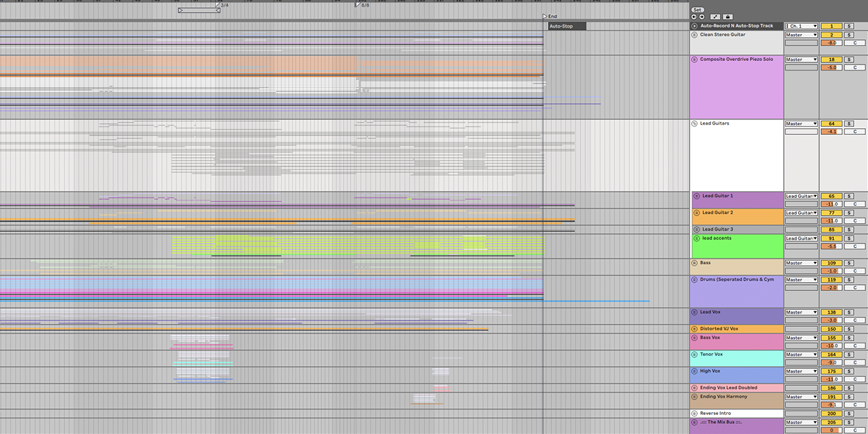Open Master output dropdown for Clean Stereo Guitar
This screenshot has width=868, height=434.
point(801,35)
